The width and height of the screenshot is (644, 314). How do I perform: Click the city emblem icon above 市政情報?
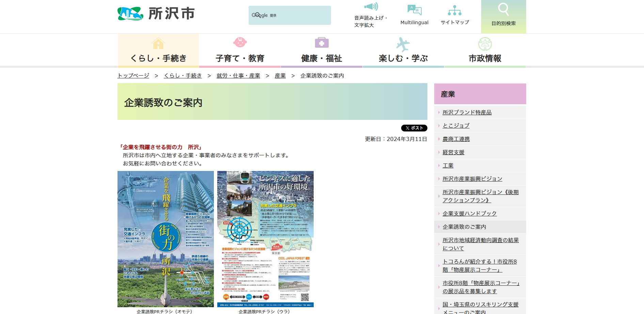pos(485,44)
